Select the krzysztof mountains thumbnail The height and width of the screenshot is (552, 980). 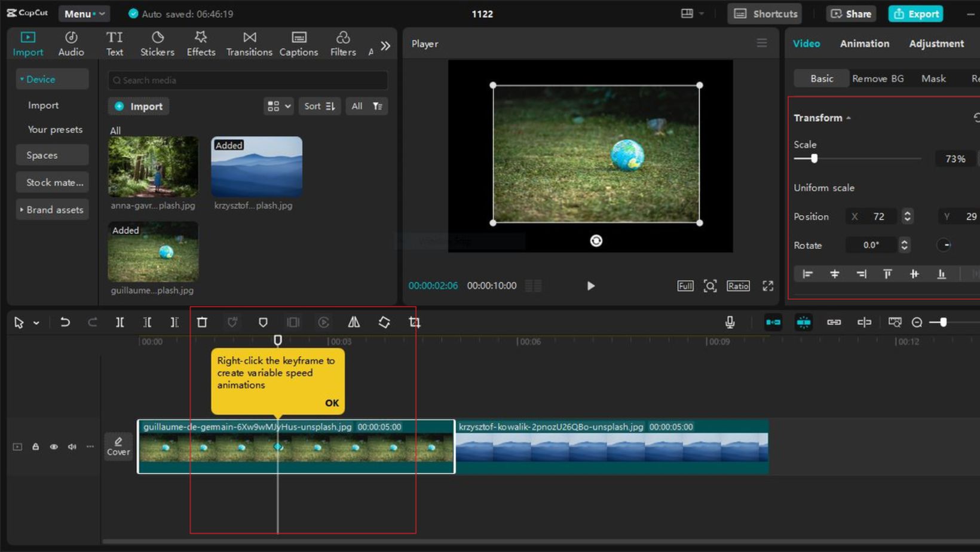[x=256, y=167]
